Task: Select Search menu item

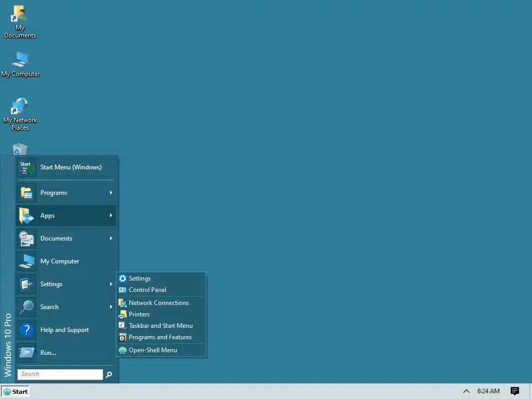Action: coord(66,307)
